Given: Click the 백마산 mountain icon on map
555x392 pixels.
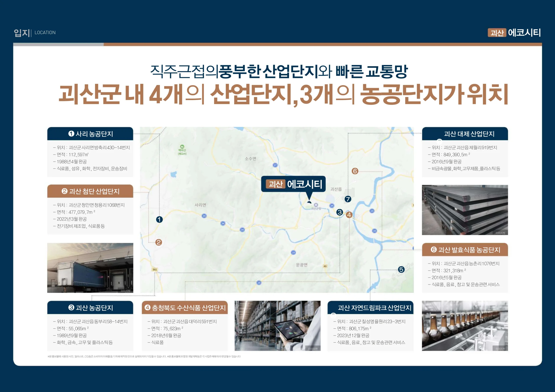Looking at the screenshot, I should [x=182, y=147].
